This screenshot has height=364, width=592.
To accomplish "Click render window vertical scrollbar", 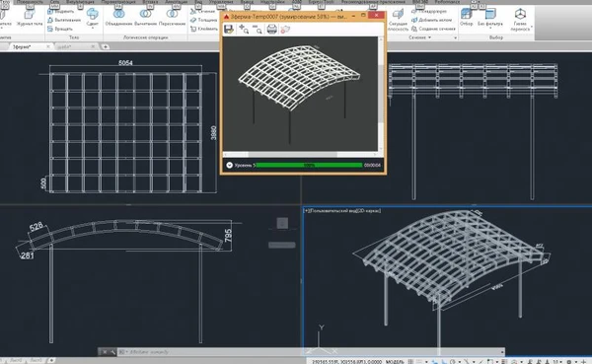I will (381, 94).
